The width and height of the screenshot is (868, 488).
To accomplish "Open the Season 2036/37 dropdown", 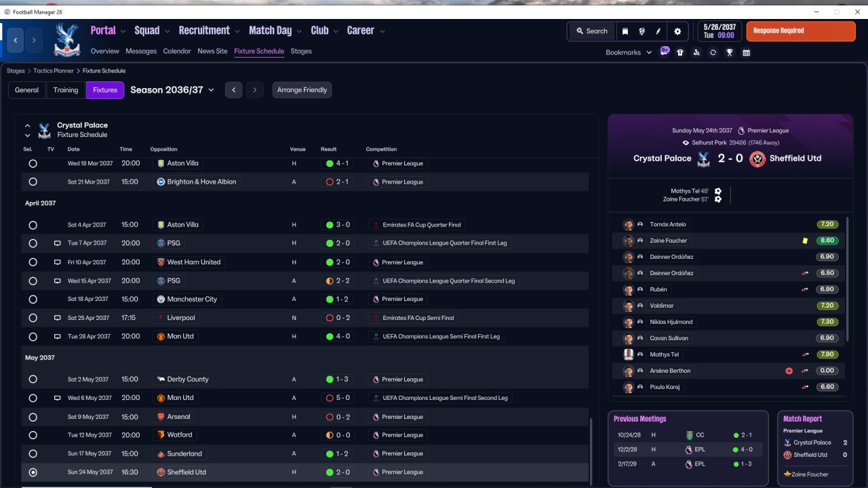I will coord(172,90).
